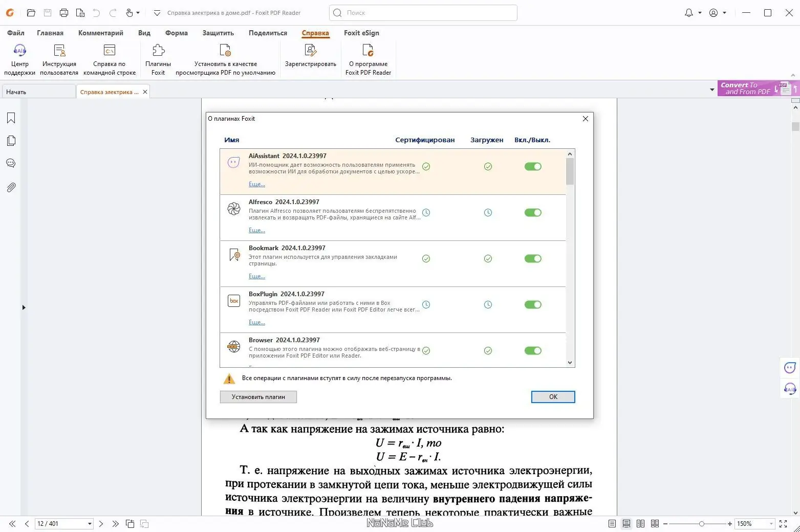Click the Redo arrow icon
The width and height of the screenshot is (800, 532).
click(113, 13)
